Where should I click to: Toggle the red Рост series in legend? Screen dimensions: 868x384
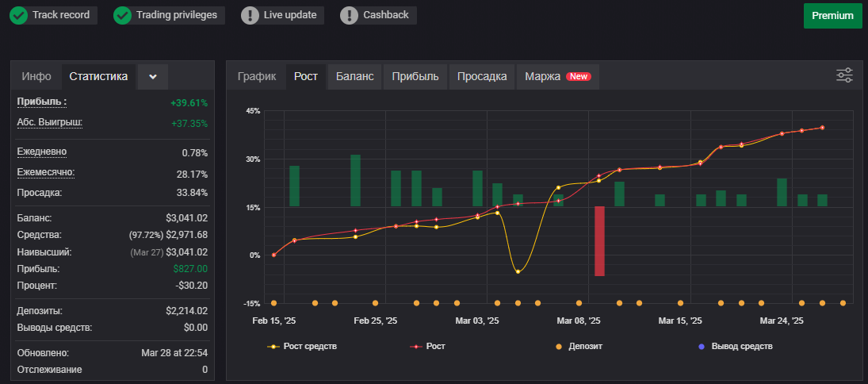pos(427,347)
